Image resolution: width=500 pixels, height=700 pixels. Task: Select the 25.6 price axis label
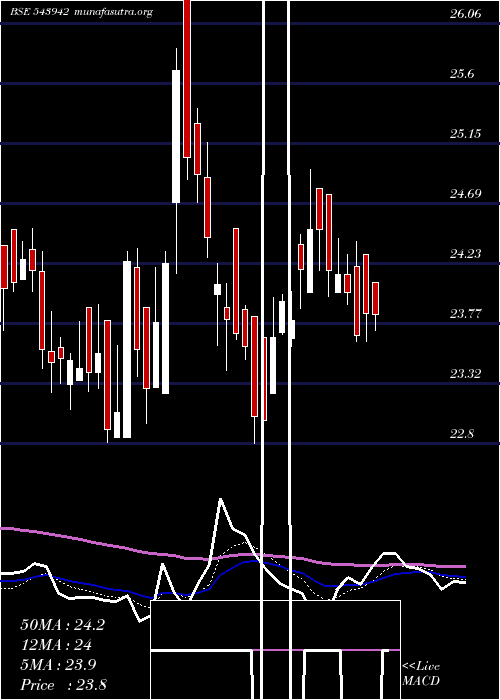coord(462,74)
